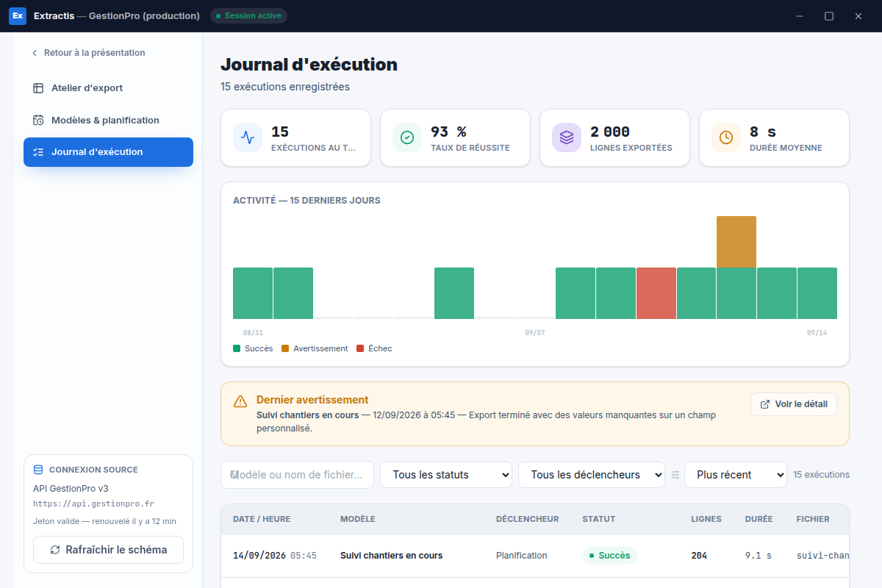This screenshot has height=588, width=882.
Task: Click the 15 exécutions count beside filters
Action: click(822, 475)
